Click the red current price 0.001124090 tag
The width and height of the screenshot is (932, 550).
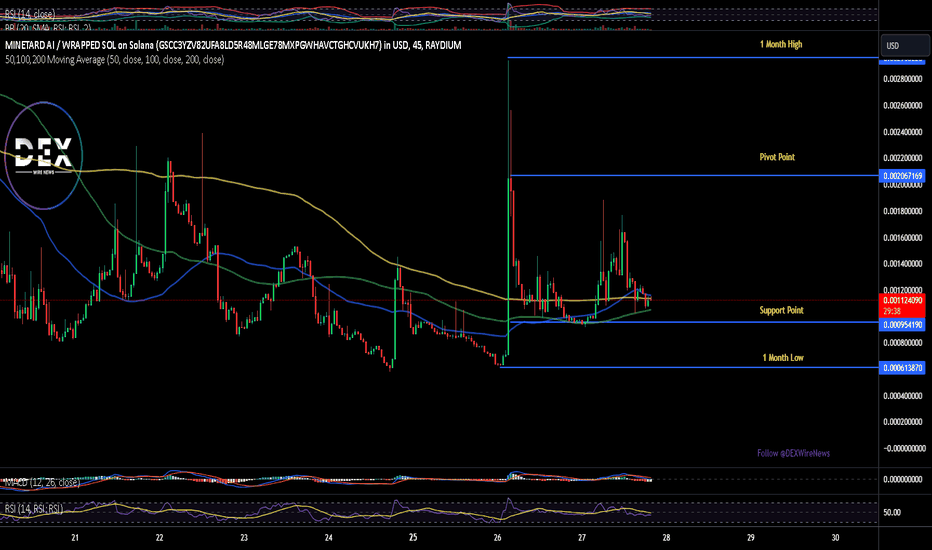tap(902, 305)
